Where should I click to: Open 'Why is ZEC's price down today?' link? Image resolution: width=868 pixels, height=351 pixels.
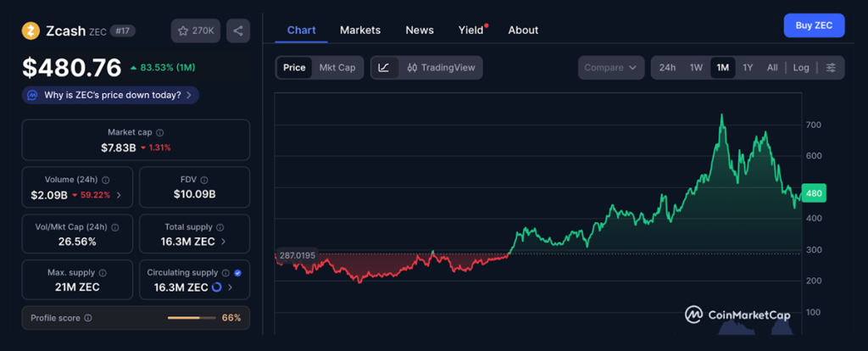pos(111,95)
